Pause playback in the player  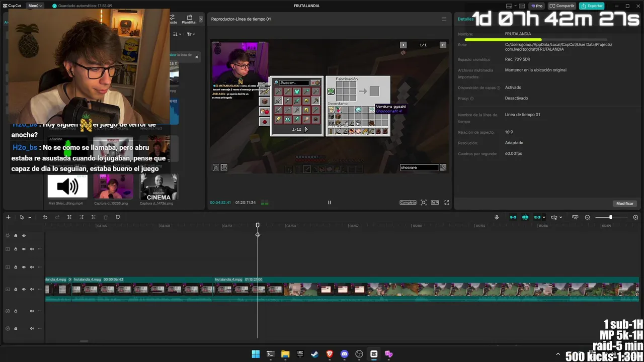330,203
